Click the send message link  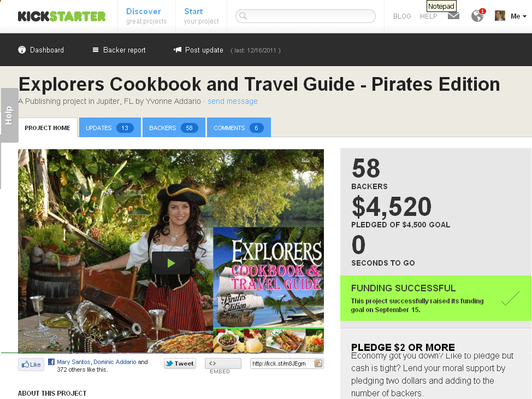233,101
